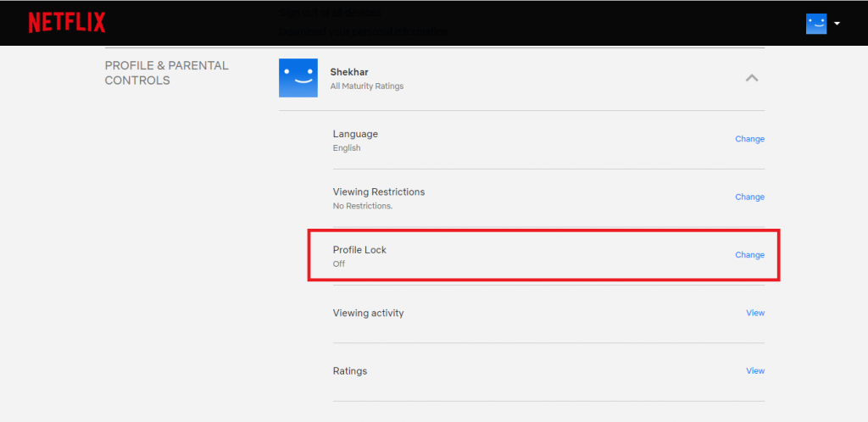Click the Viewing activity label
868x422 pixels.
point(368,314)
